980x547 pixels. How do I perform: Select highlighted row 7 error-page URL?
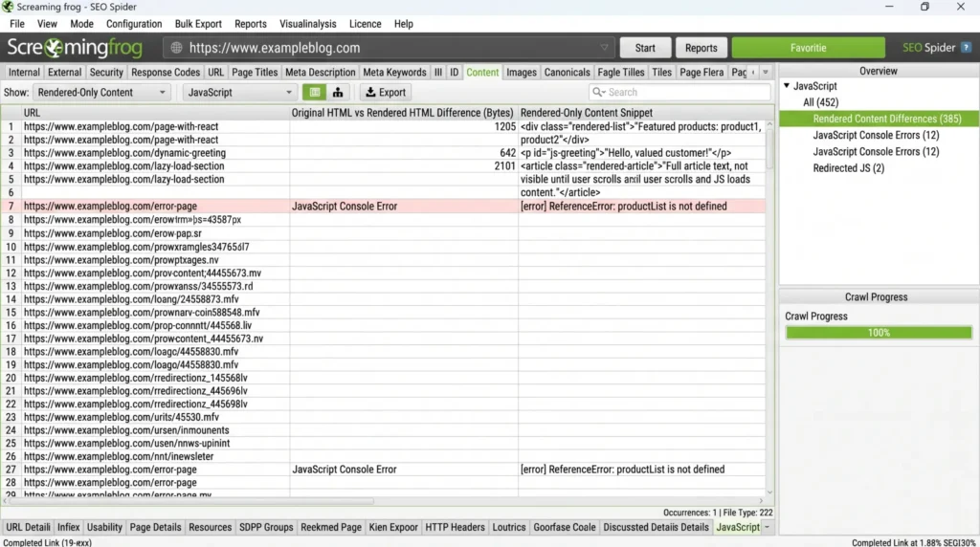(x=110, y=206)
